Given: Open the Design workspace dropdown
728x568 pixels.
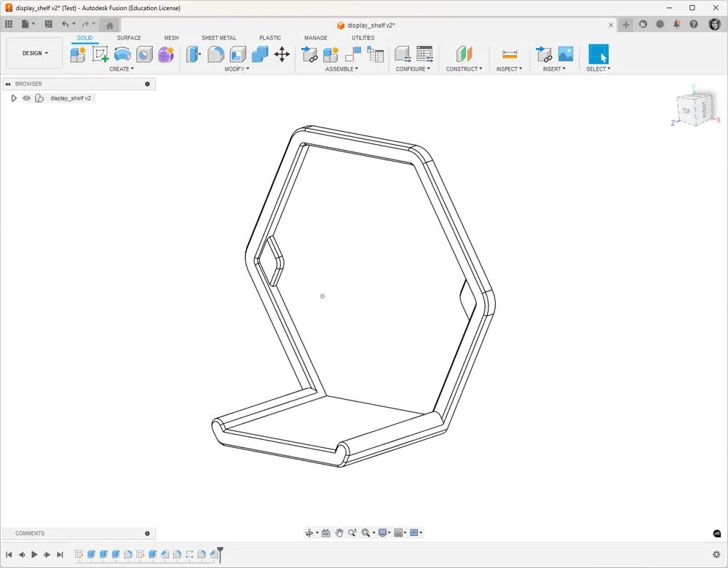Looking at the screenshot, I should [35, 53].
